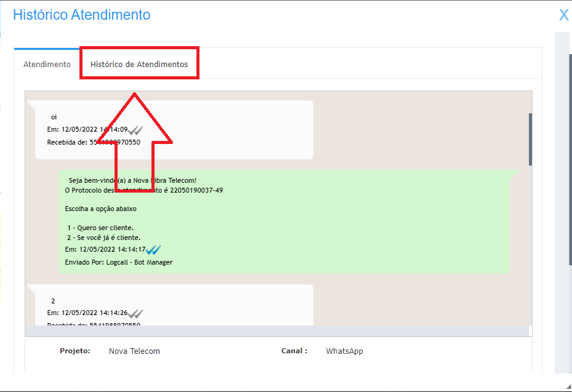This screenshot has height=392, width=572.
Task: Click blue double-check icon on bot message
Action: [x=153, y=250]
